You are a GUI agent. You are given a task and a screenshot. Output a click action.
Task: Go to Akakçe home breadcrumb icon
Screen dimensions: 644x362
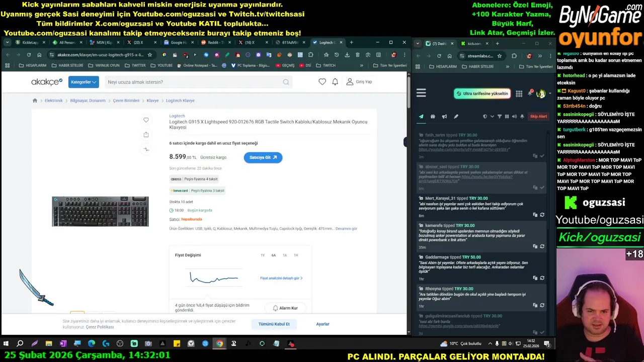pyautogui.click(x=35, y=101)
